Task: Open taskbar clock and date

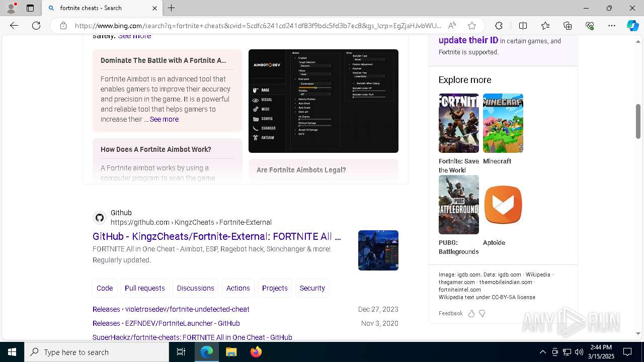Action: pos(601,352)
